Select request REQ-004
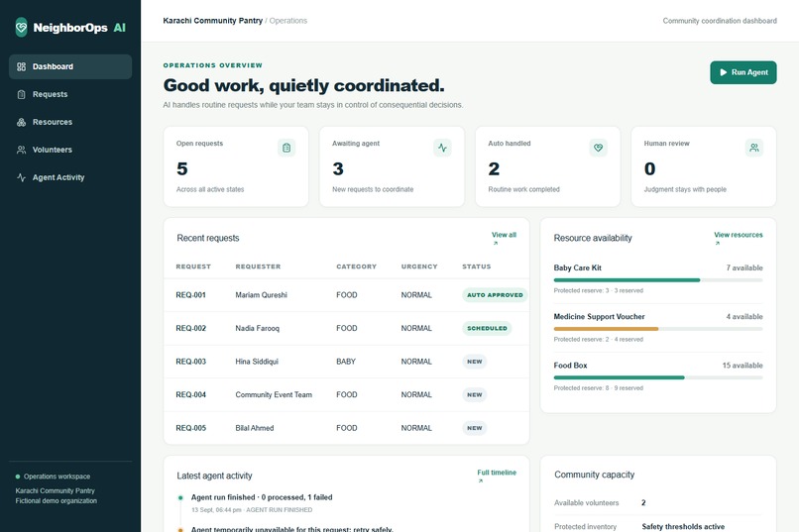Image resolution: width=799 pixels, height=532 pixels. [191, 394]
